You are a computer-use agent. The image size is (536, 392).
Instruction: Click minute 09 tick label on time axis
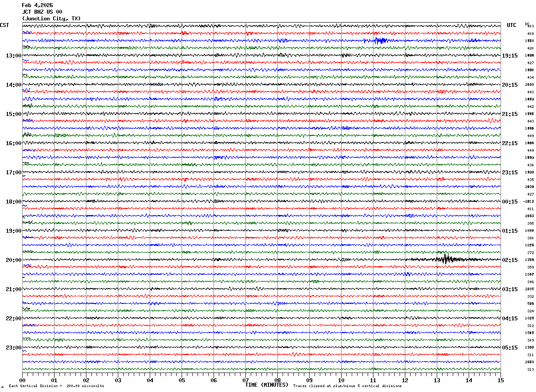coord(309,380)
